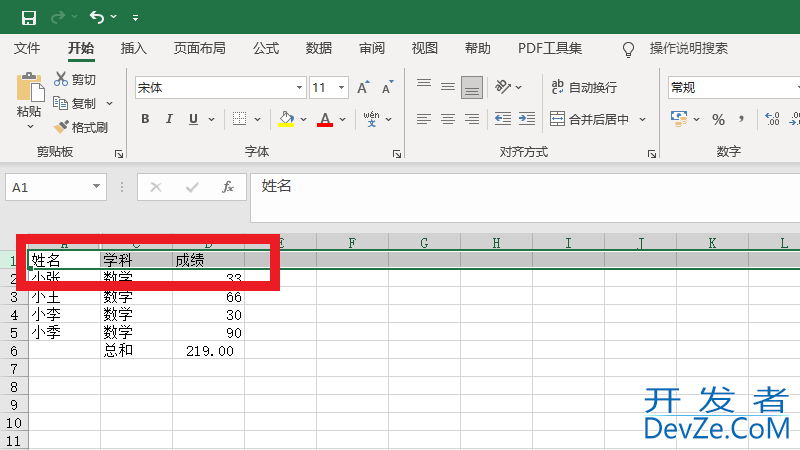Apply the red font color
Image resolution: width=800 pixels, height=450 pixels.
[325, 119]
